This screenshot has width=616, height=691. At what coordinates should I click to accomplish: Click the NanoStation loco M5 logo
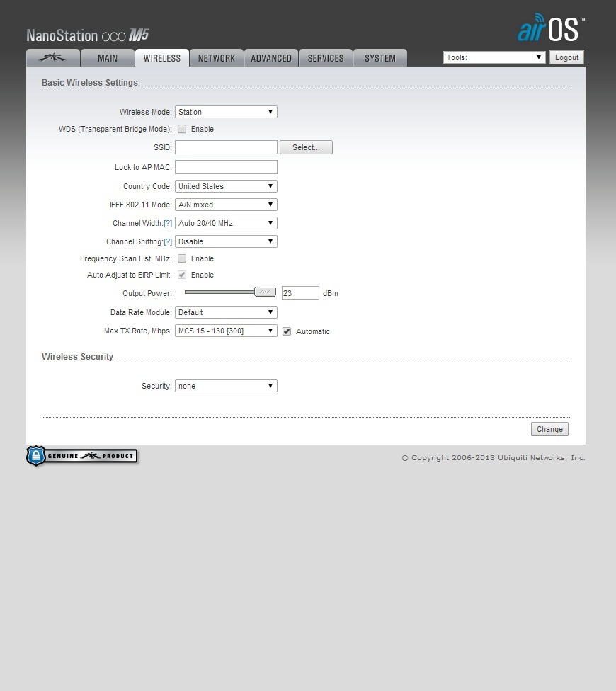click(88, 35)
